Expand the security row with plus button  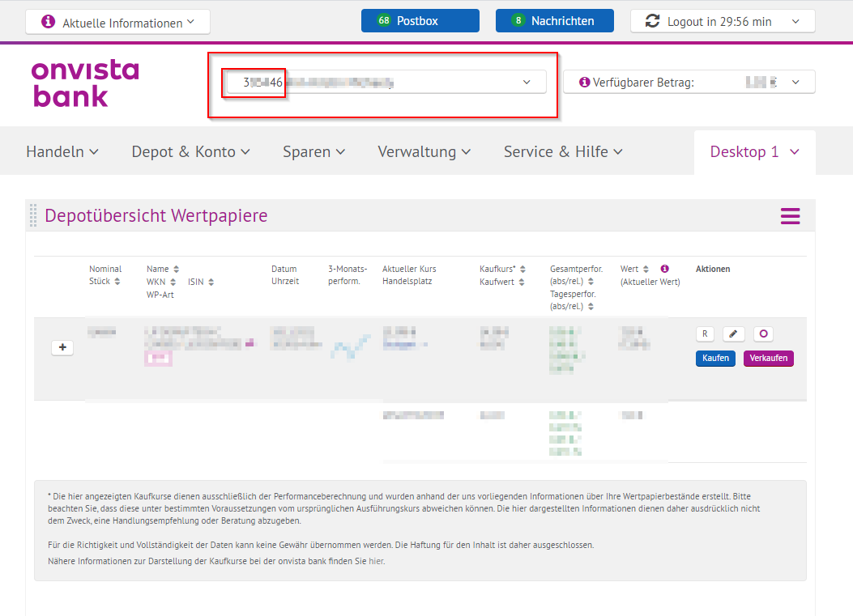[62, 347]
